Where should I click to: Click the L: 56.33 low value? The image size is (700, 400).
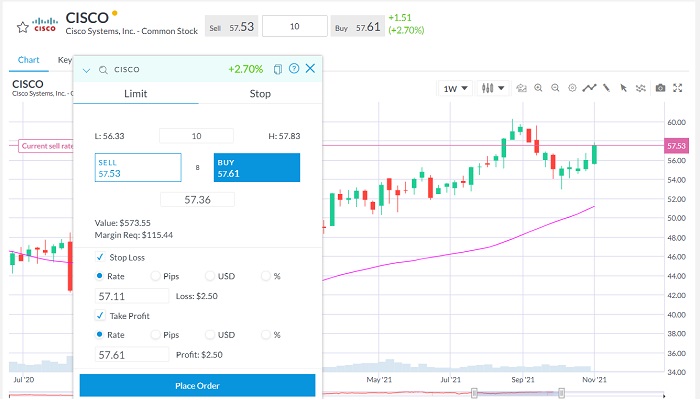point(109,136)
